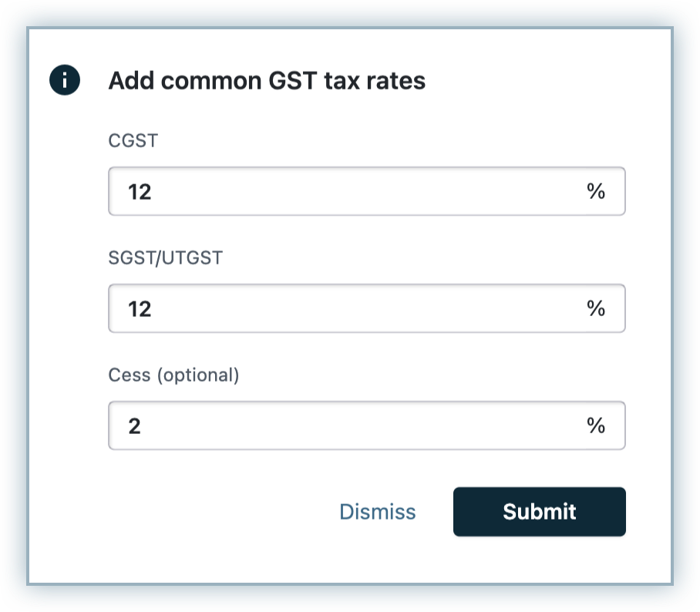Click the SGST/UTGST field label
Image resolution: width=700 pixels, height=612 pixels.
pyautogui.click(x=165, y=258)
